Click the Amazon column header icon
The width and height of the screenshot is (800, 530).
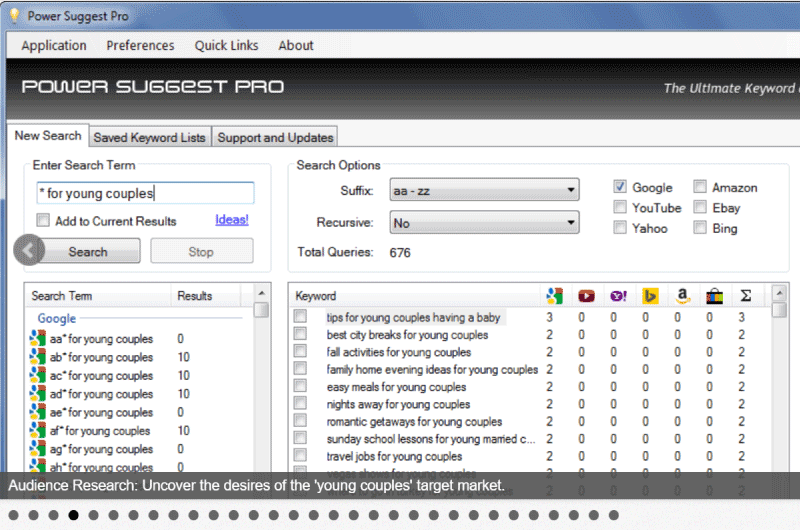tap(682, 296)
